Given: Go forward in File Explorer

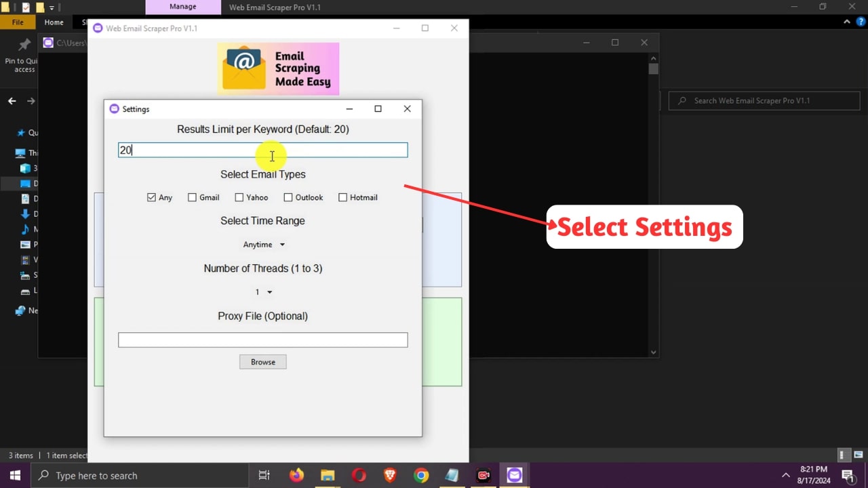Looking at the screenshot, I should 31,101.
